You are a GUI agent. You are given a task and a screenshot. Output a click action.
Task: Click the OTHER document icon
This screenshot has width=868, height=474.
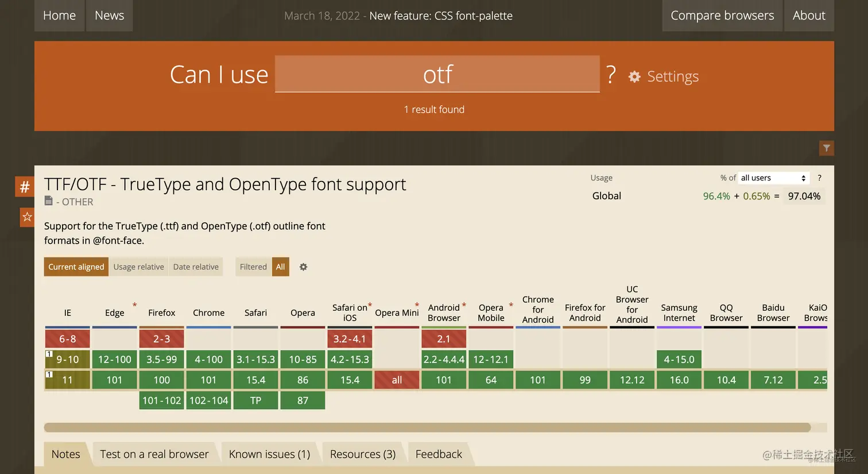pyautogui.click(x=49, y=201)
